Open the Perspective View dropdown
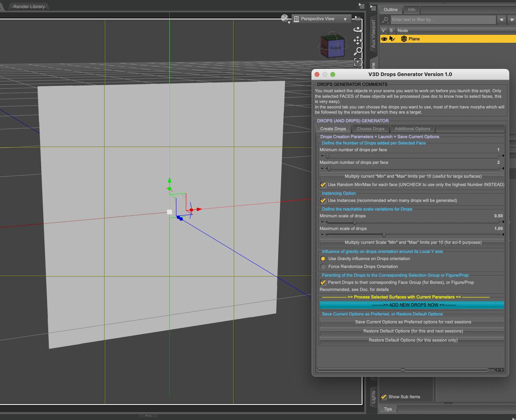This screenshot has width=516, height=420. click(x=321, y=19)
